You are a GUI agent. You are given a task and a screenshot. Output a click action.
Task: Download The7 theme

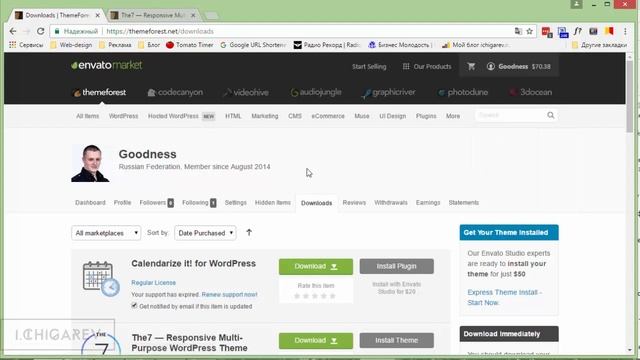click(x=316, y=340)
